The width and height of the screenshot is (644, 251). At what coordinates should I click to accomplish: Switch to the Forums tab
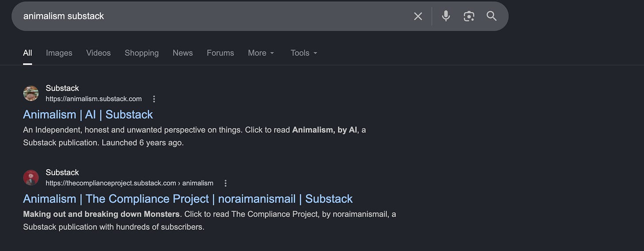pos(220,53)
